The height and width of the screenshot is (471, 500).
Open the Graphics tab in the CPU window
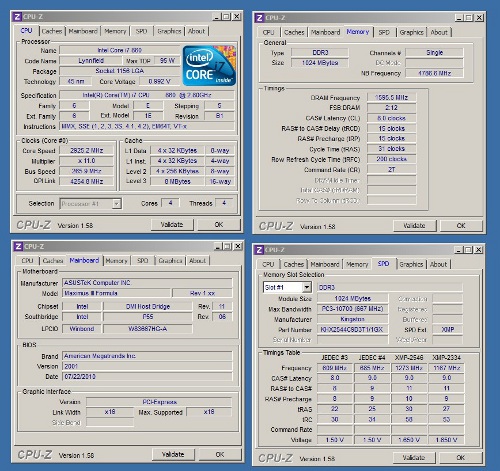tap(169, 31)
